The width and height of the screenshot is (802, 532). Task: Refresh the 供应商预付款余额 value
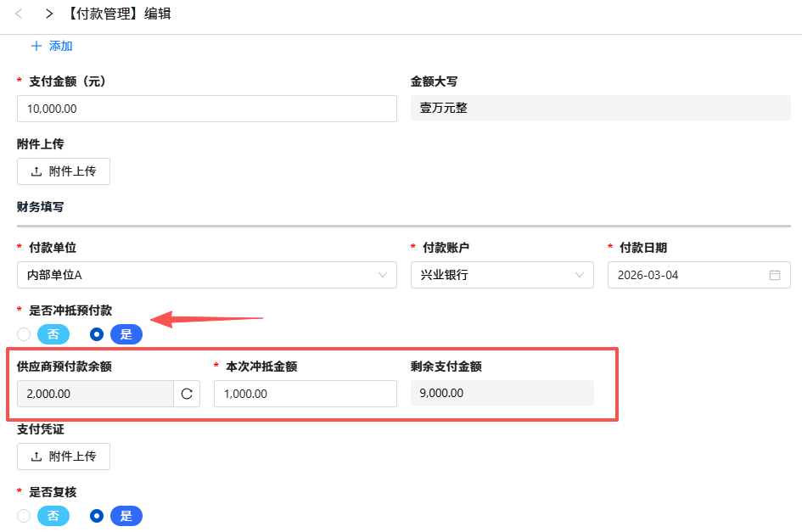tap(187, 393)
